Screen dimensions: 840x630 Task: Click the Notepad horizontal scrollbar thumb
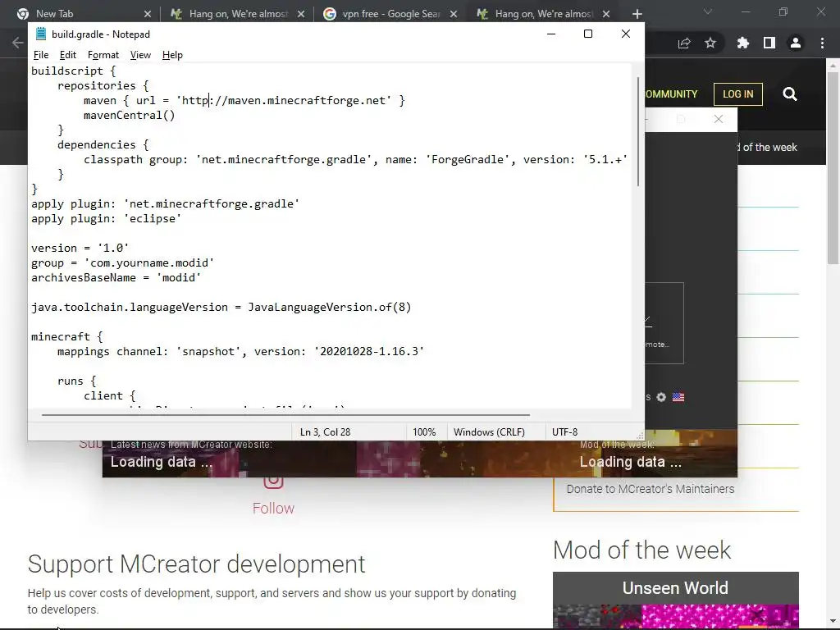click(x=285, y=414)
